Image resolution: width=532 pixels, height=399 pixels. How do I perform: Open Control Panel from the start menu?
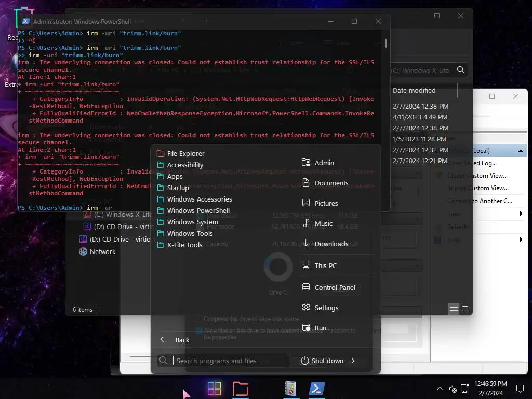(x=328, y=287)
